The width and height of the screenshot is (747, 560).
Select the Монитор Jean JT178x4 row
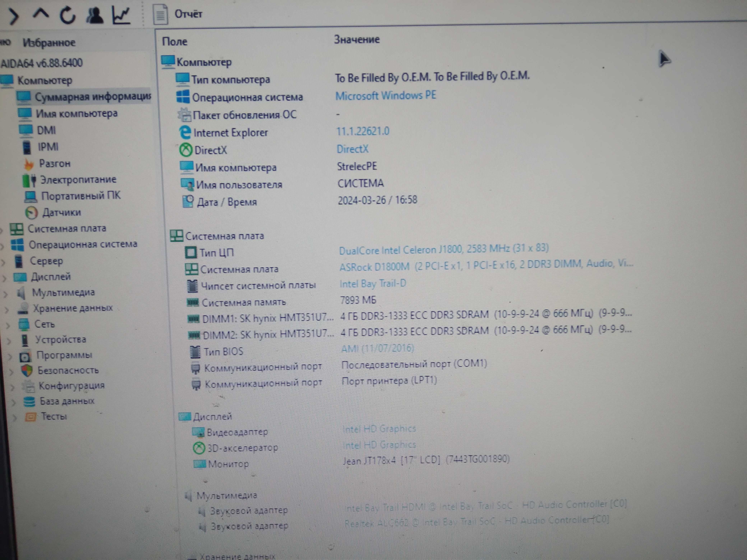click(352, 462)
